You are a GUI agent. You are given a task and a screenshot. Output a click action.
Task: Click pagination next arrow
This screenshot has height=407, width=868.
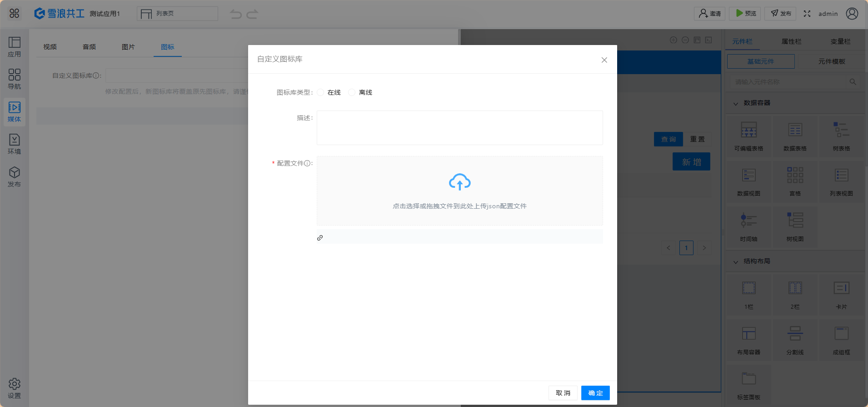(704, 248)
